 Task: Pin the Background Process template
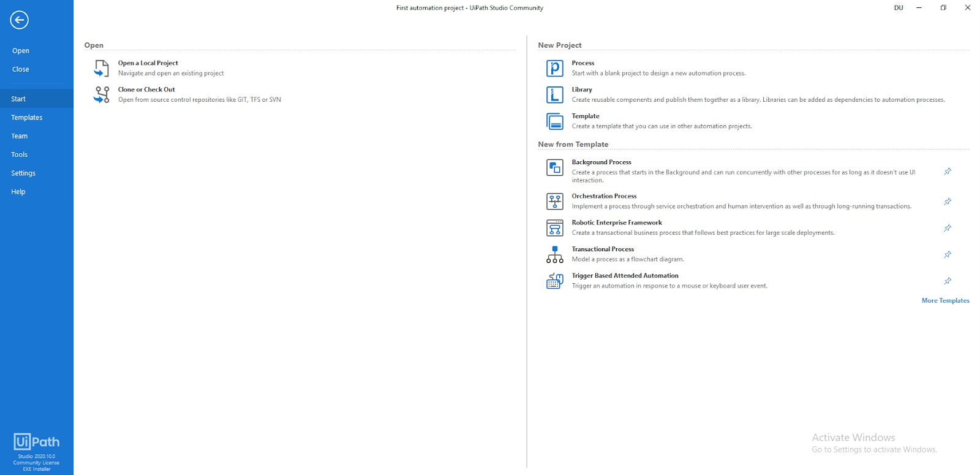point(948,171)
